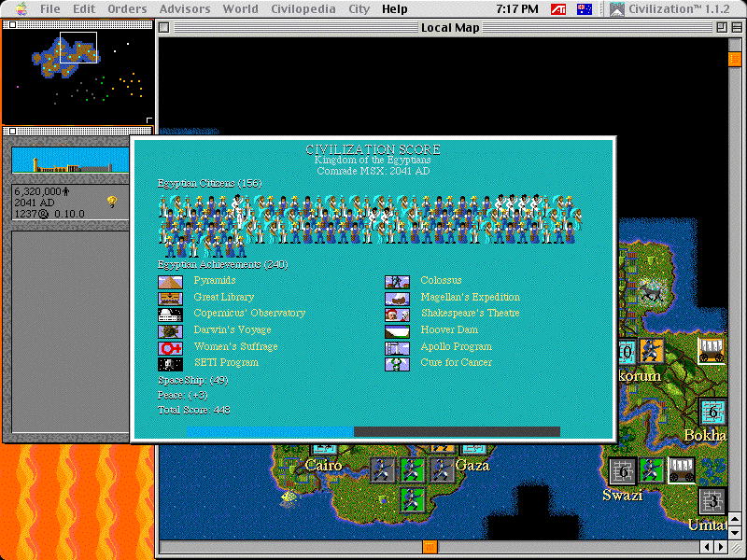Image resolution: width=747 pixels, height=560 pixels.
Task: Open the City menu
Action: (359, 9)
